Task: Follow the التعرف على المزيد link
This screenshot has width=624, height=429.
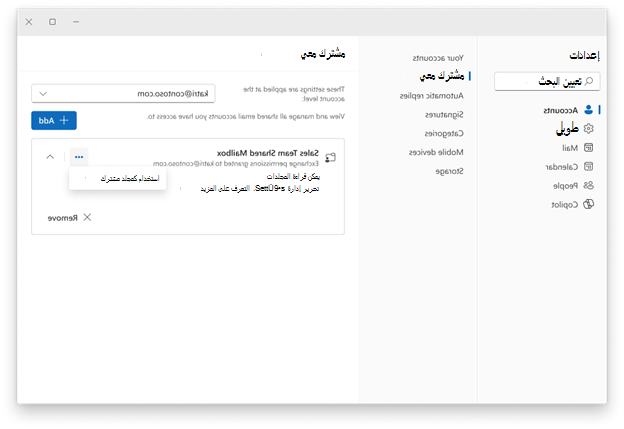Action: 226,188
